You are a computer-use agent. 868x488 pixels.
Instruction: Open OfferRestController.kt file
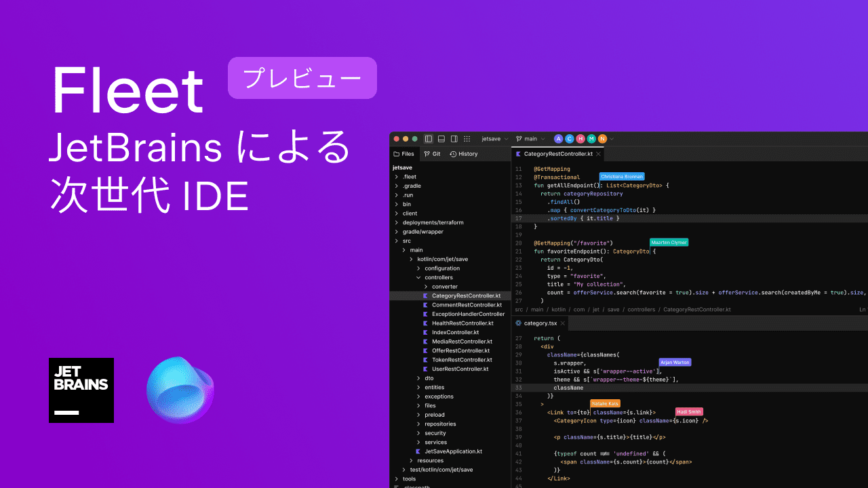(460, 350)
